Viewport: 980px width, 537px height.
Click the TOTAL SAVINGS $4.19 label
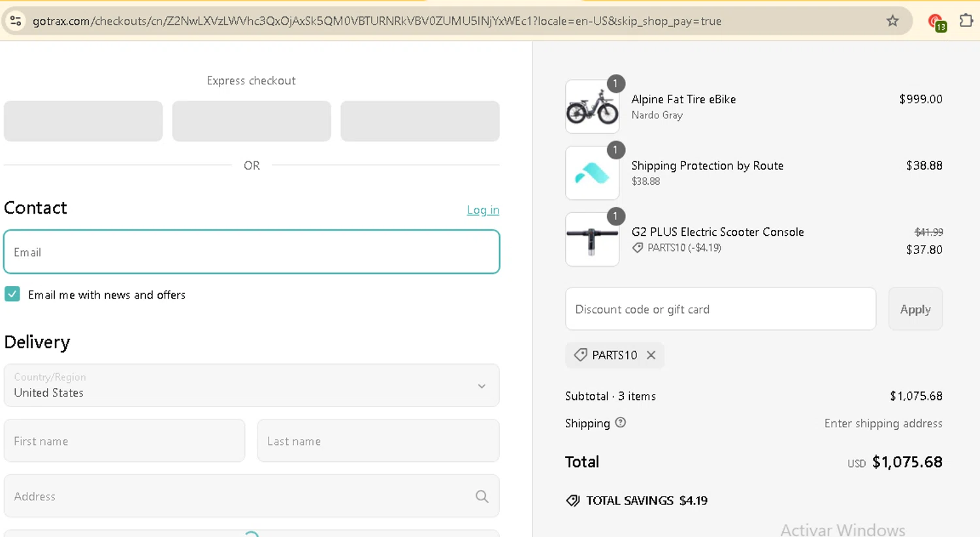[647, 500]
